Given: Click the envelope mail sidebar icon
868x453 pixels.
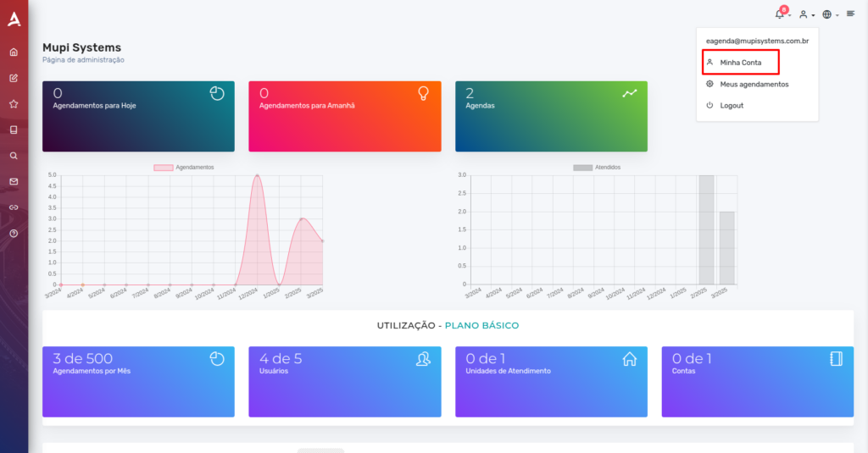Looking at the screenshot, I should (14, 181).
